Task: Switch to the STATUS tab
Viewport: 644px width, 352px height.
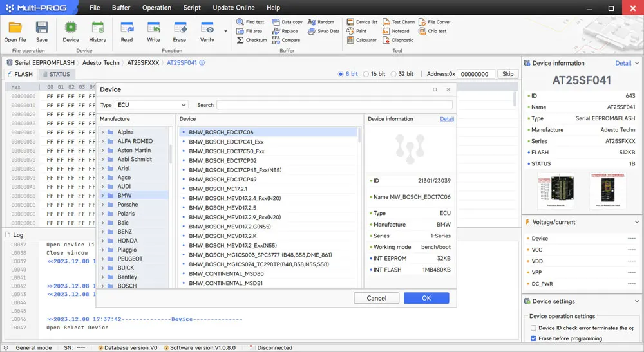Action: 56,74
